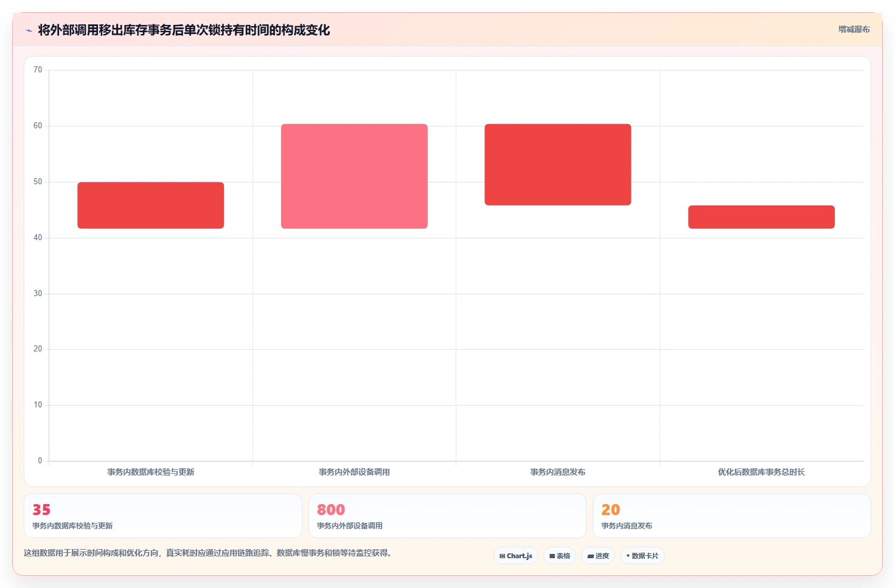Screen dimensions: 895x588
Task: Click the y-axis value 40
Action: point(38,238)
